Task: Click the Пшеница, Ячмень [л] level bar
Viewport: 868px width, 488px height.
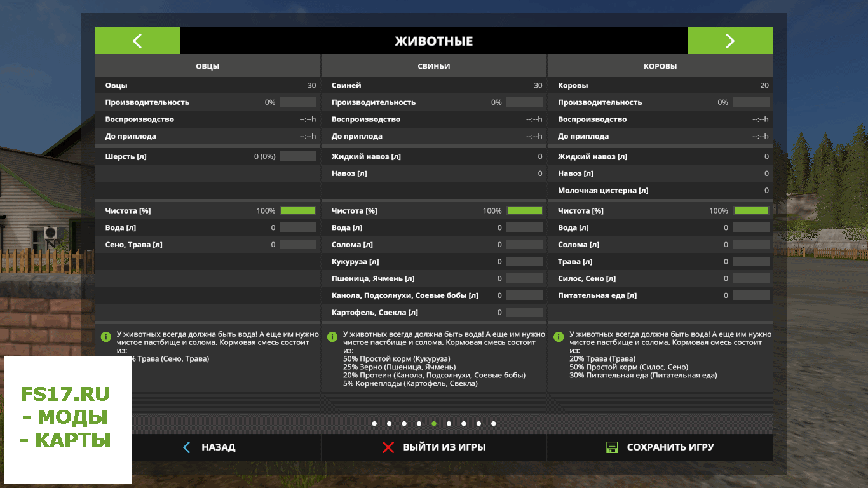Action: pyautogui.click(x=525, y=278)
